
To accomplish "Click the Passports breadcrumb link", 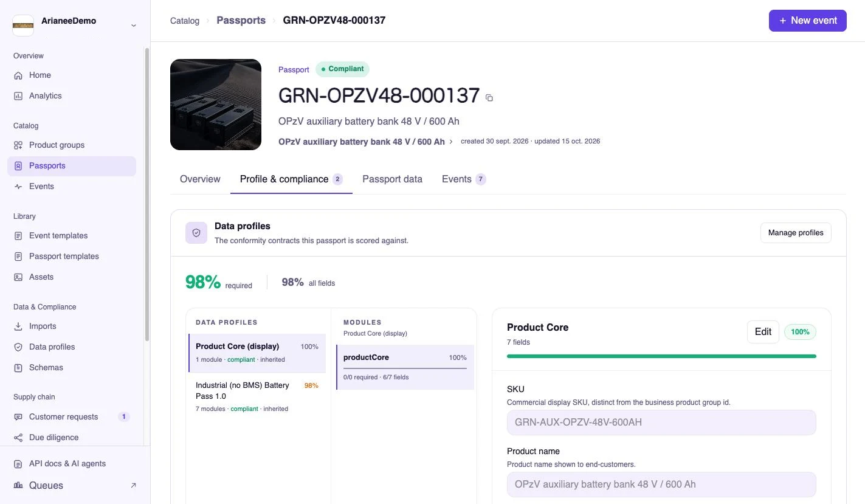I will click(241, 21).
